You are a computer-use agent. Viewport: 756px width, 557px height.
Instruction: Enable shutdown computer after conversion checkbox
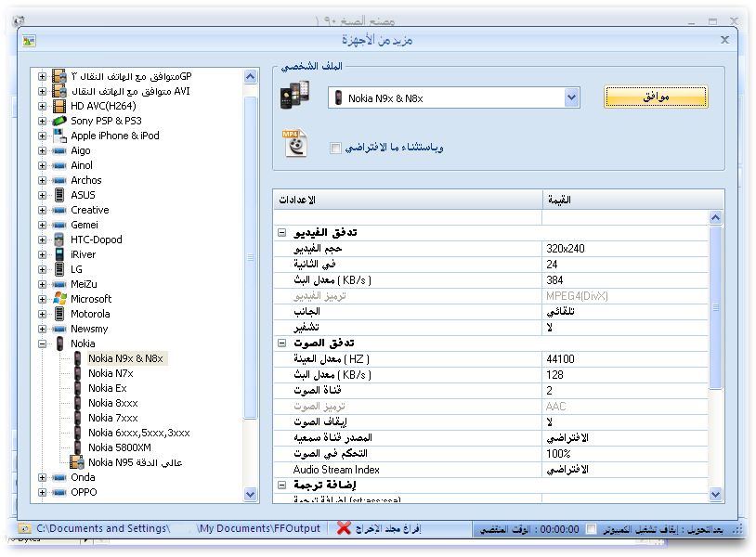[x=591, y=529]
